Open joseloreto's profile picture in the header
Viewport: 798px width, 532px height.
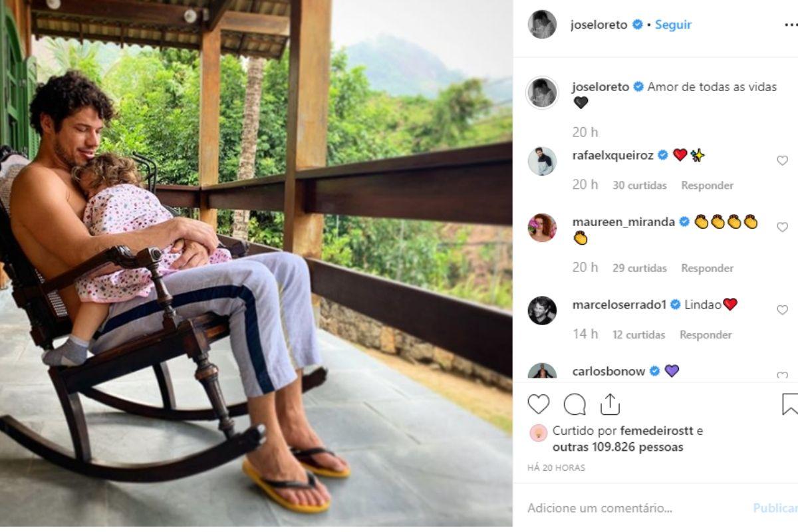tap(542, 25)
